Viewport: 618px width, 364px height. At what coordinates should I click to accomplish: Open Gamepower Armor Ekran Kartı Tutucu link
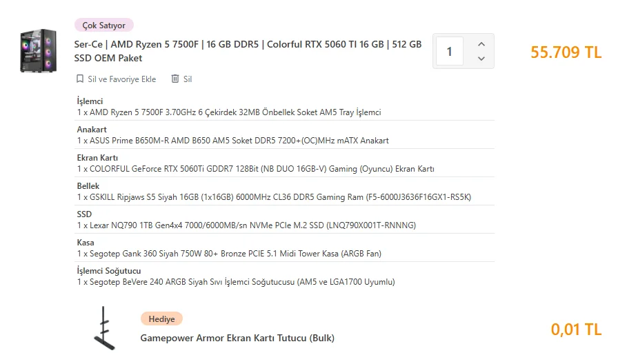pyautogui.click(x=237, y=338)
